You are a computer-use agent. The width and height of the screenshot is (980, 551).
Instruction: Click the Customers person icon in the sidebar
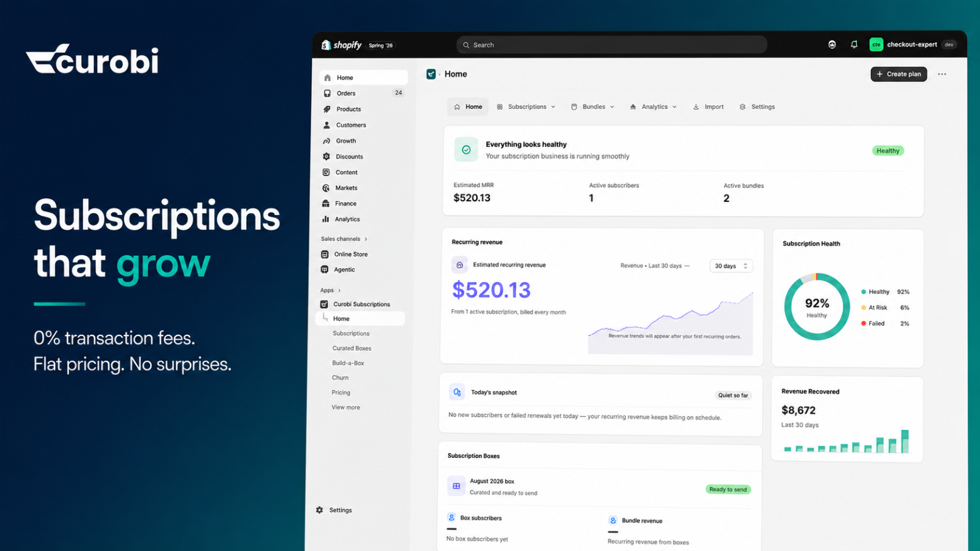point(326,125)
